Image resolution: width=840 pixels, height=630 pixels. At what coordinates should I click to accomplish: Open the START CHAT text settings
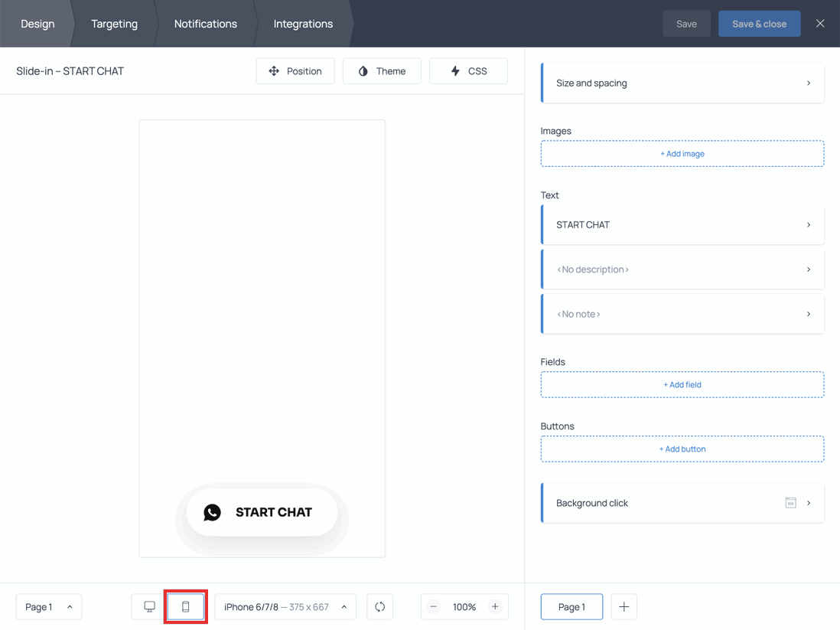click(682, 224)
